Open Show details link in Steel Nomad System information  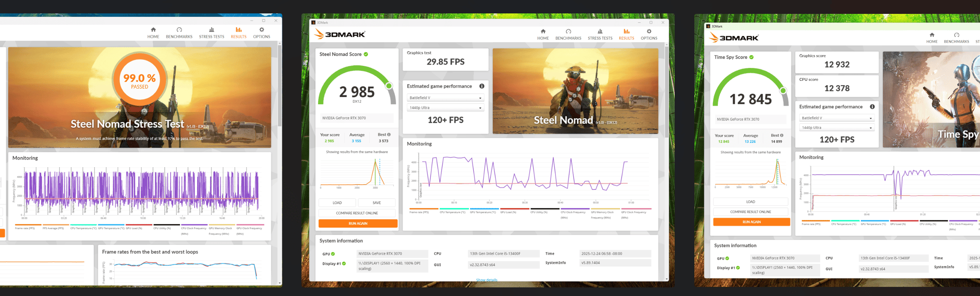pos(487,280)
